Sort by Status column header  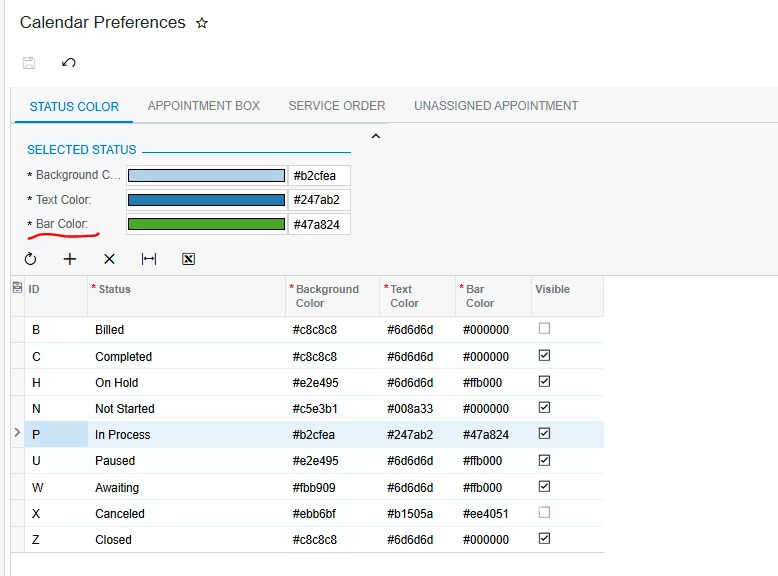point(187,296)
